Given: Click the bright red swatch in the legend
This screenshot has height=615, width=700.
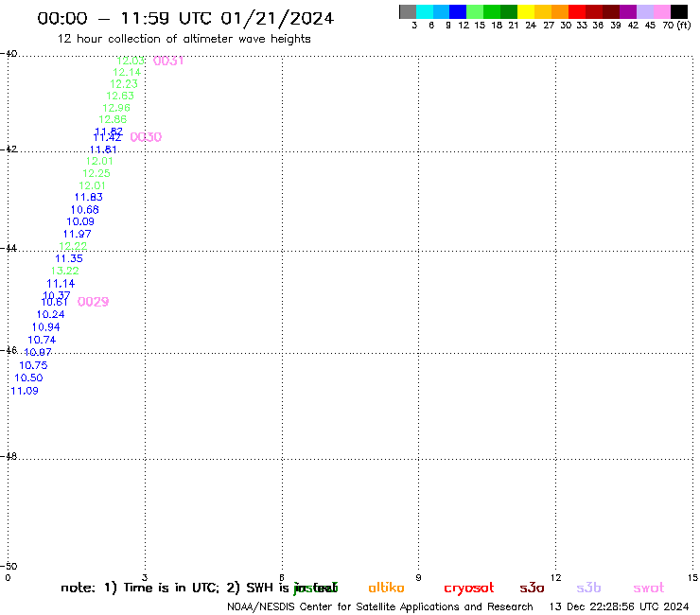Looking at the screenshot, I should (x=577, y=11).
